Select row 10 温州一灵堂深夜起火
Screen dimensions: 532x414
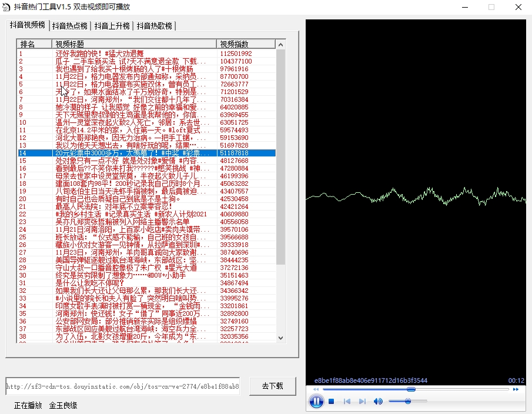(x=146, y=122)
